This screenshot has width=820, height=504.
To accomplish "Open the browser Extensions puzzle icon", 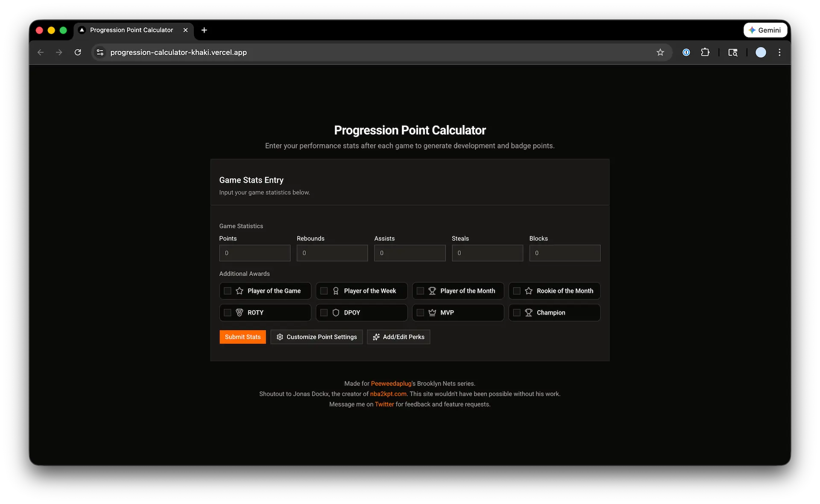I will click(706, 52).
